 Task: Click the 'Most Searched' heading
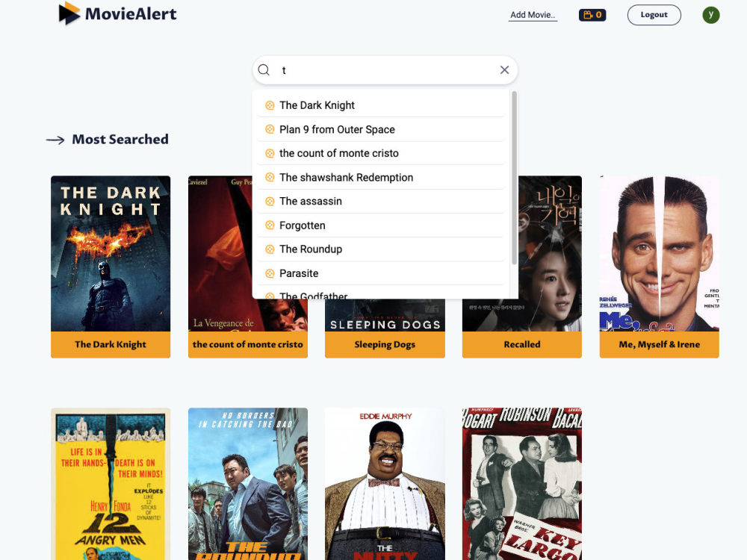[120, 139]
